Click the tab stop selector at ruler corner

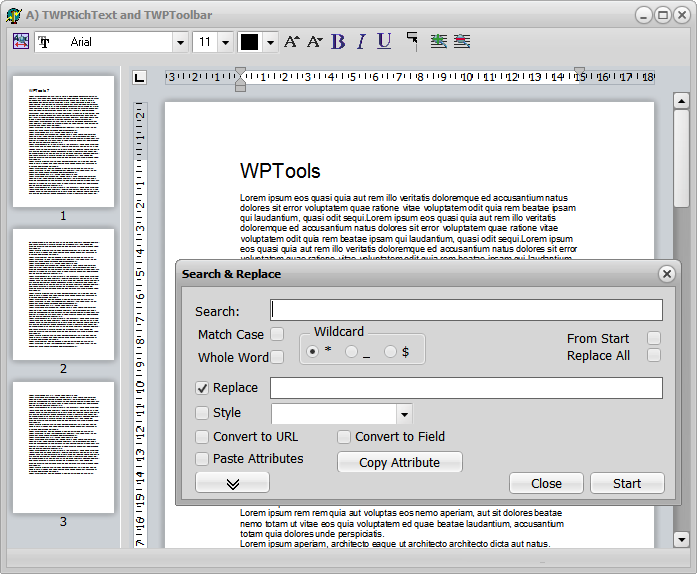click(x=139, y=77)
